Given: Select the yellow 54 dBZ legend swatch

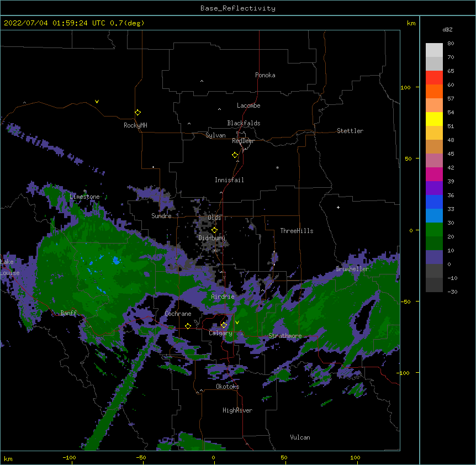Looking at the screenshot, I should (x=434, y=119).
